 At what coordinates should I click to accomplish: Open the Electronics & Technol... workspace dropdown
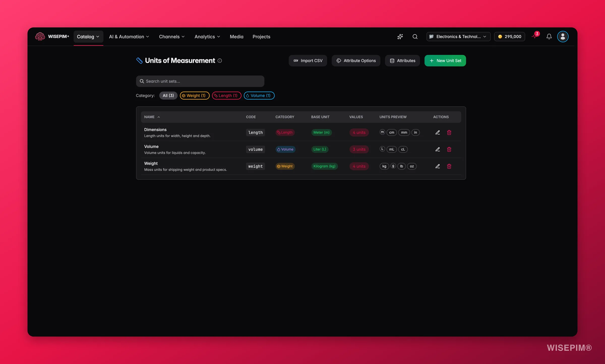pyautogui.click(x=458, y=37)
